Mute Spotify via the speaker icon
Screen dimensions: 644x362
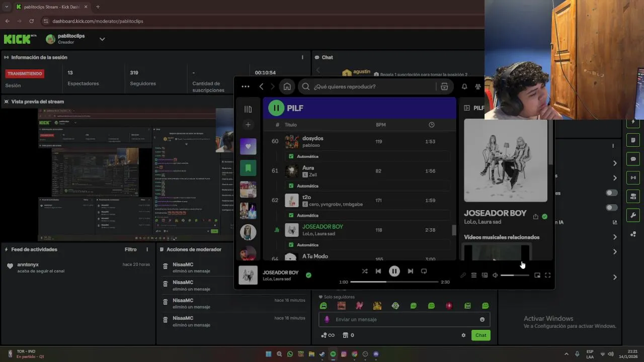496,275
